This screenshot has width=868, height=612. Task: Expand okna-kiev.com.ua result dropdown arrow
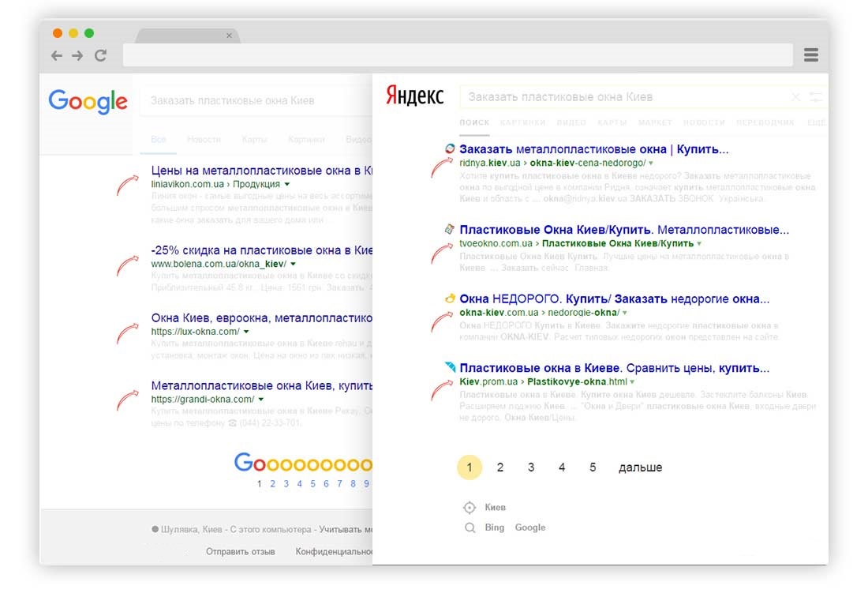[x=625, y=313]
